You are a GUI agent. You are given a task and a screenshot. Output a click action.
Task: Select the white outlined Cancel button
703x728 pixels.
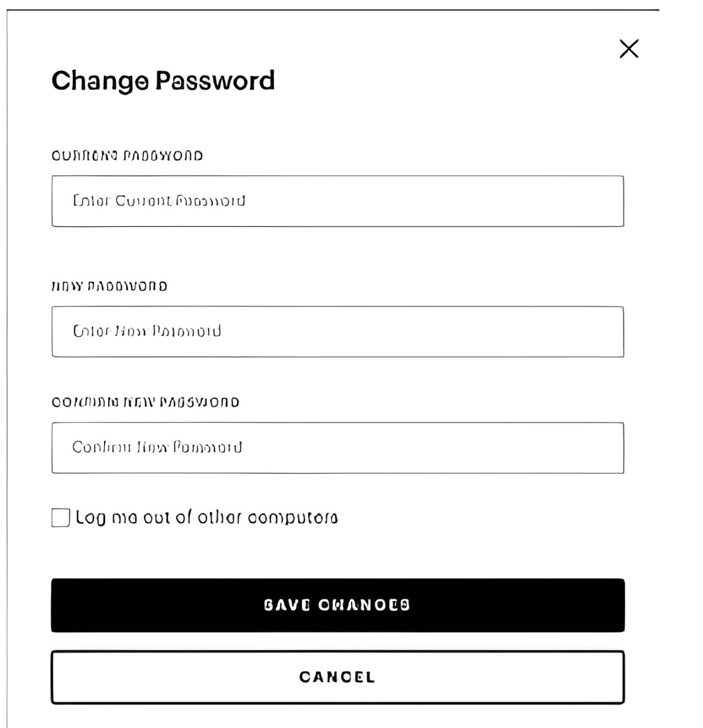click(x=338, y=677)
